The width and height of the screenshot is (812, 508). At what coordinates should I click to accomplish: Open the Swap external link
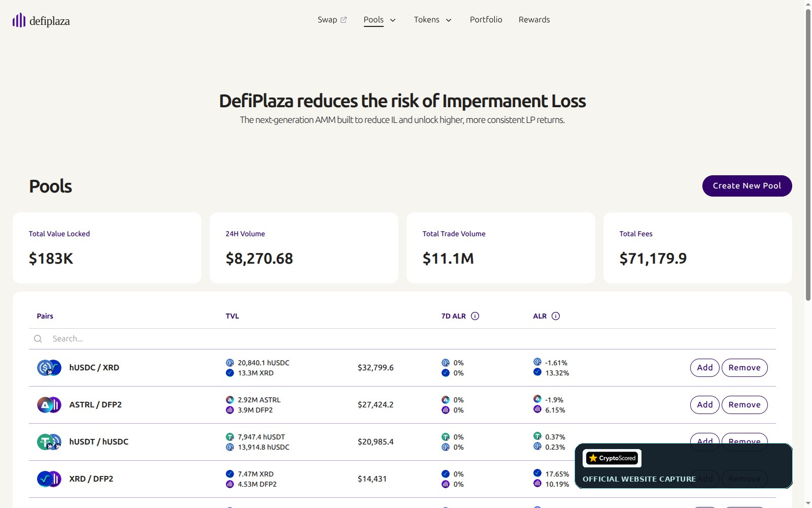(332, 20)
